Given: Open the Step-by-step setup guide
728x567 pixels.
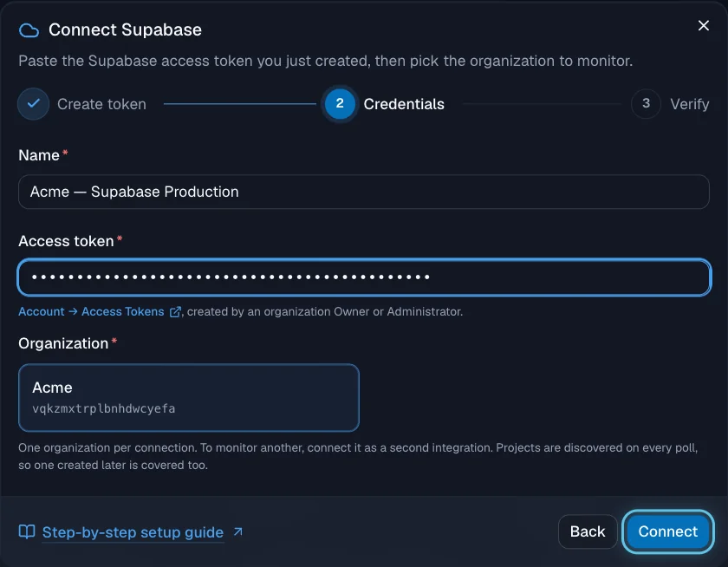Looking at the screenshot, I should (x=131, y=531).
